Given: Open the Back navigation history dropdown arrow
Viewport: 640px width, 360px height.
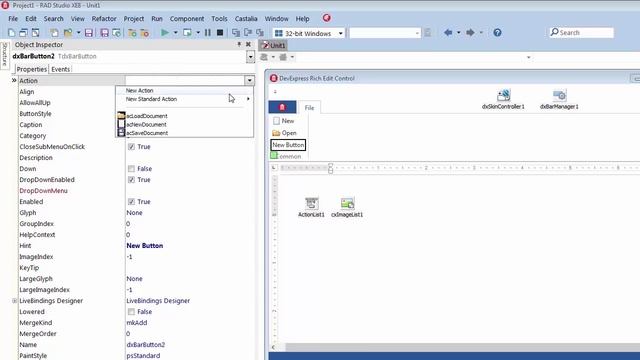Looking at the screenshot, I should pos(458,33).
